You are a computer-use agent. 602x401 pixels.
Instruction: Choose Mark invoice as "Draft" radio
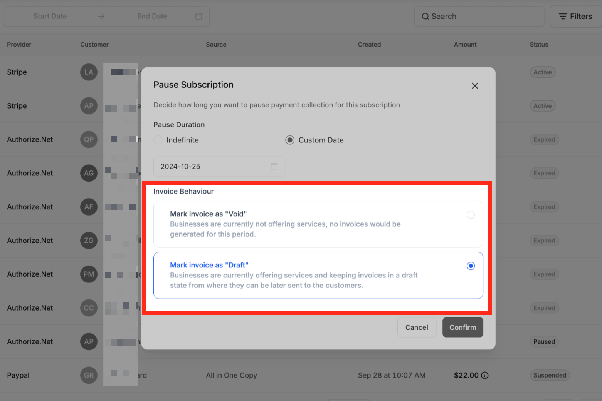coord(471,266)
